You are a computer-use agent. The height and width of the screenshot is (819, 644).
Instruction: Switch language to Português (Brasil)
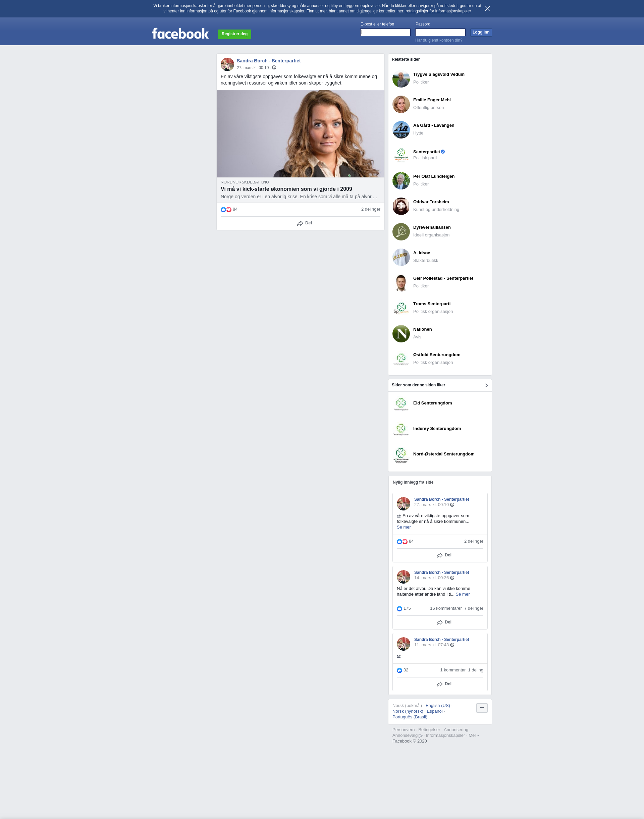click(410, 717)
